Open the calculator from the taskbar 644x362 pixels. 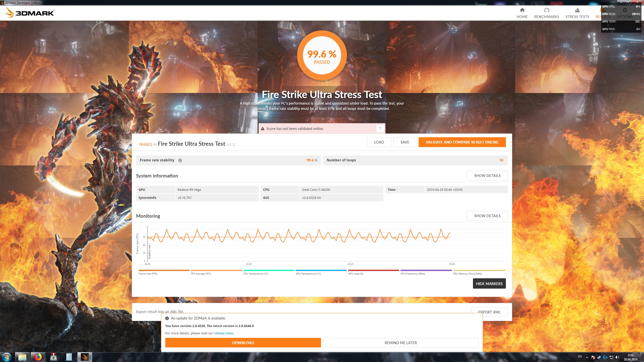pyautogui.click(x=69, y=357)
